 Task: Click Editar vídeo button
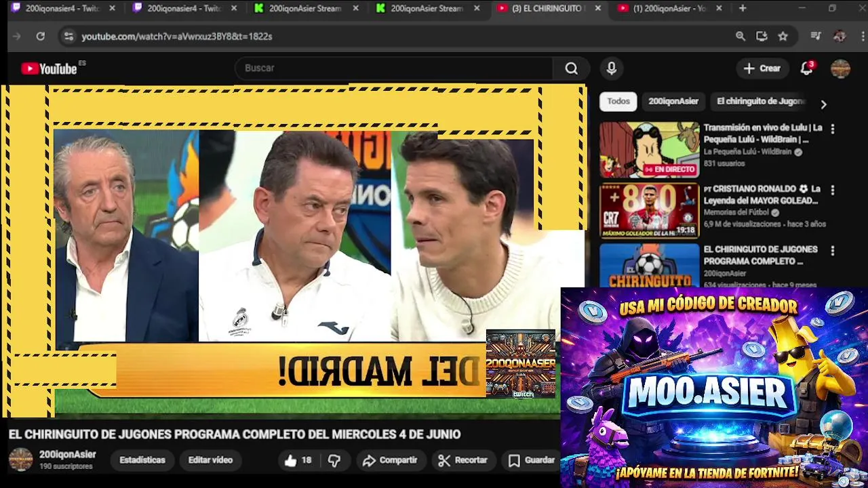tap(210, 460)
